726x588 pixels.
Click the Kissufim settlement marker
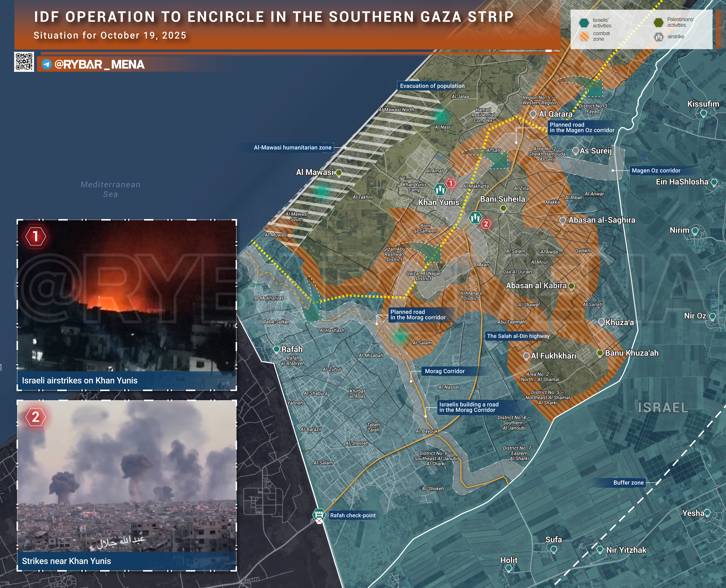pyautogui.click(x=703, y=113)
